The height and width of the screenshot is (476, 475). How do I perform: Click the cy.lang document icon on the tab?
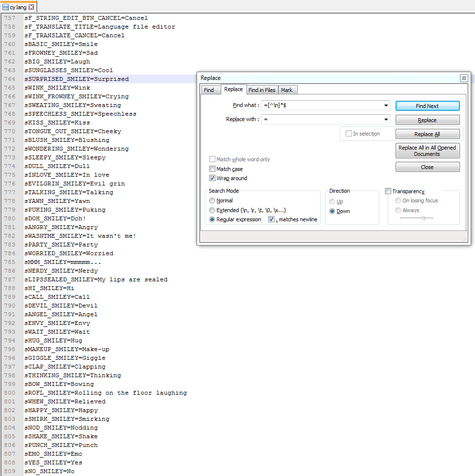coord(4,7)
